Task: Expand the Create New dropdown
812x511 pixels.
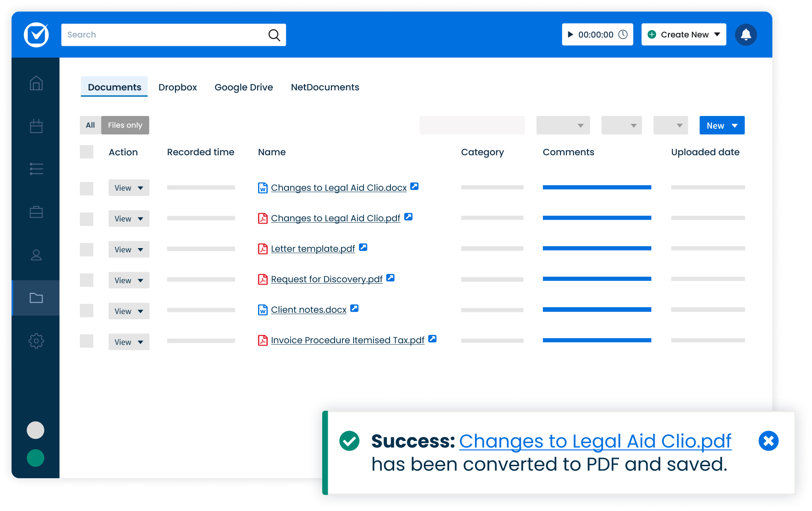Action: point(683,34)
